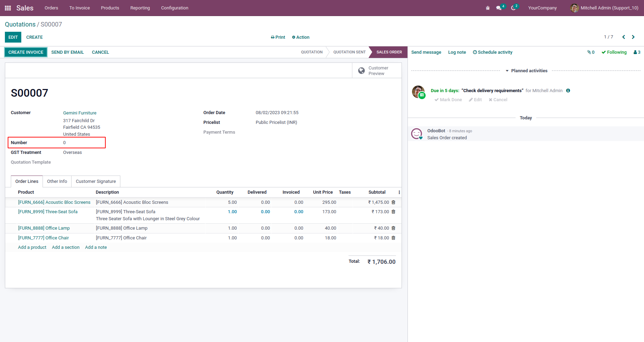Open the apps grid menu icon
This screenshot has height=342, width=644.
tap(8, 8)
